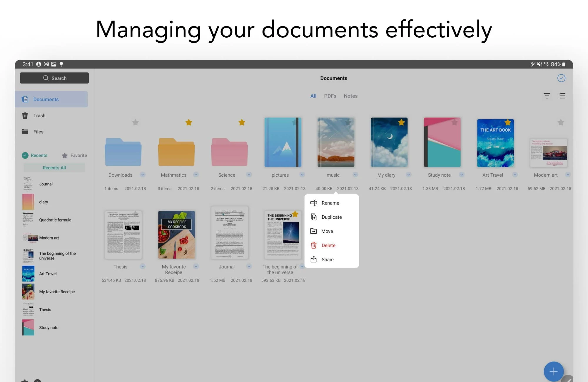Image resolution: width=588 pixels, height=382 pixels.
Task: Expand options arrow for Art Travel
Action: [x=515, y=175]
